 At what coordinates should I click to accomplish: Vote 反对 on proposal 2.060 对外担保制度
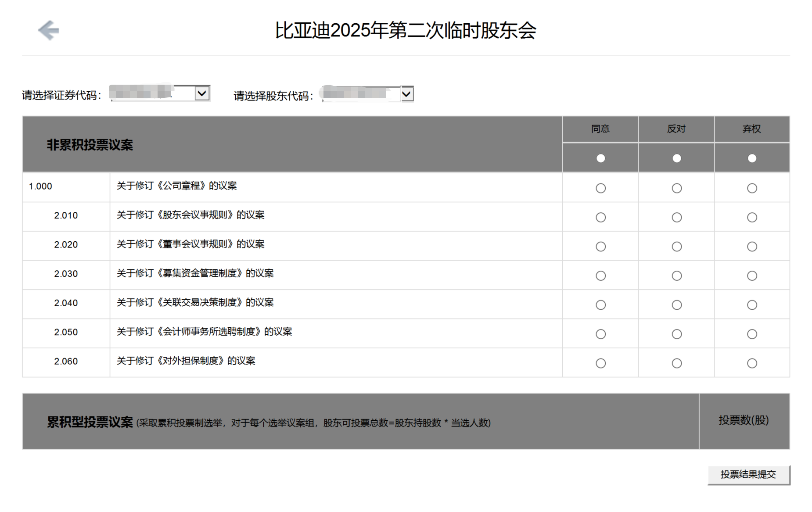(677, 363)
